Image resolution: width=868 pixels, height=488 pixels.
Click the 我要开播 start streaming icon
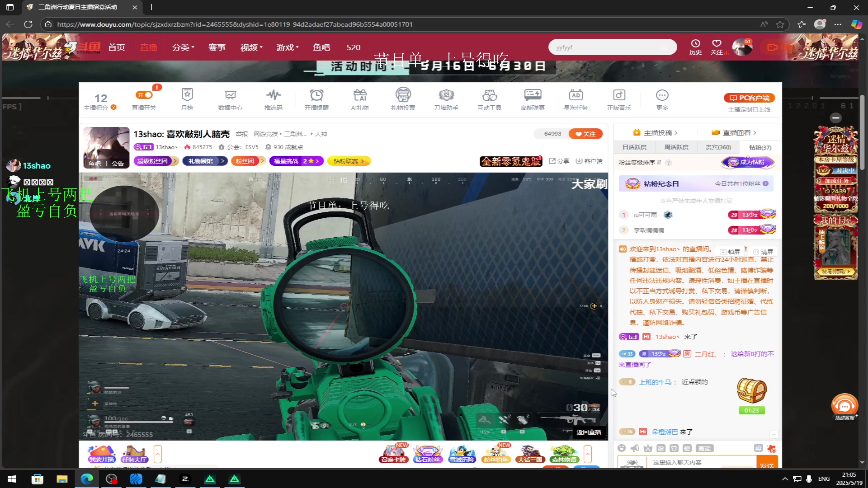coord(102,454)
